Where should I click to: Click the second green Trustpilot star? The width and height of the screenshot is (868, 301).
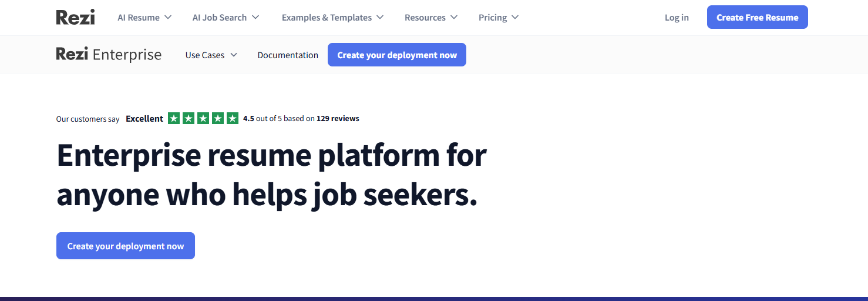[x=189, y=118]
